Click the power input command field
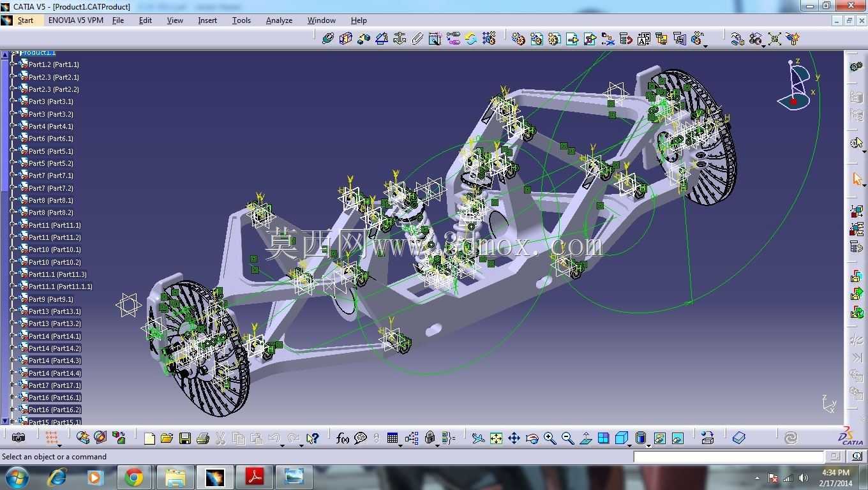Screen dimensions: 868x490 [x=729, y=457]
